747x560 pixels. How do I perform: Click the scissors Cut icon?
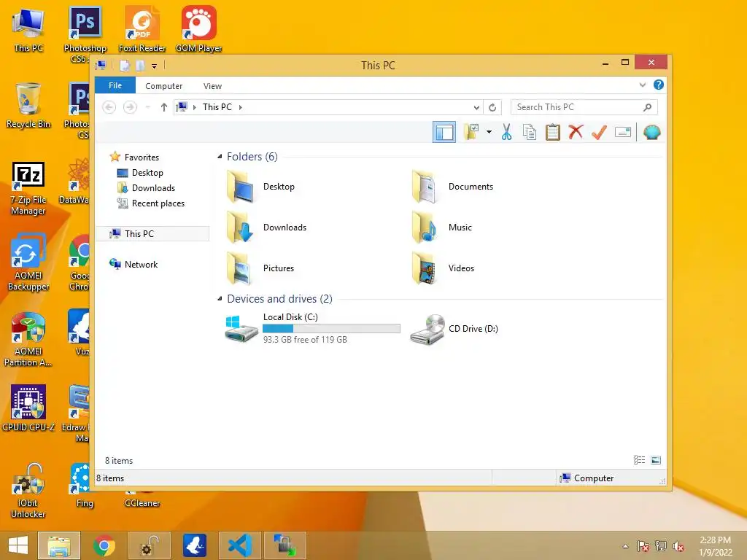click(x=506, y=132)
